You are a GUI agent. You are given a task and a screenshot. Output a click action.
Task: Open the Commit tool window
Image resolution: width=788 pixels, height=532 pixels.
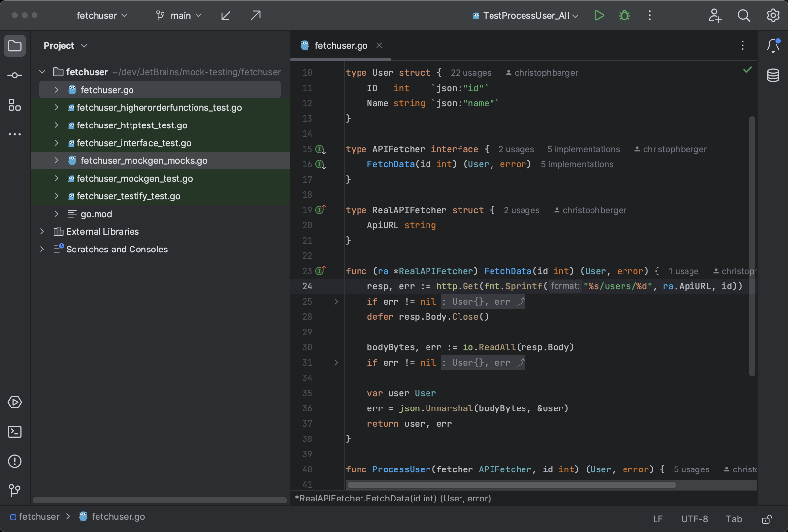15,75
